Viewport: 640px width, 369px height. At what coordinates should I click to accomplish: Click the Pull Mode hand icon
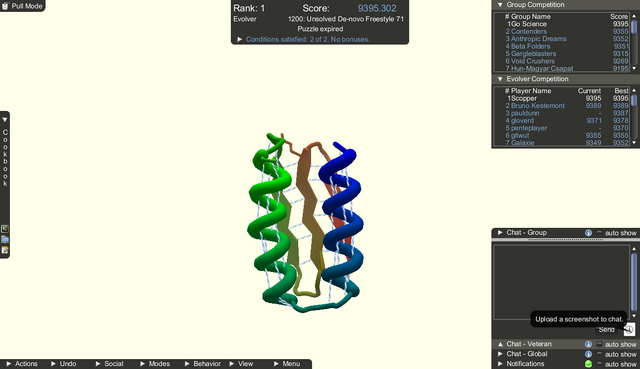pyautogui.click(x=5, y=6)
